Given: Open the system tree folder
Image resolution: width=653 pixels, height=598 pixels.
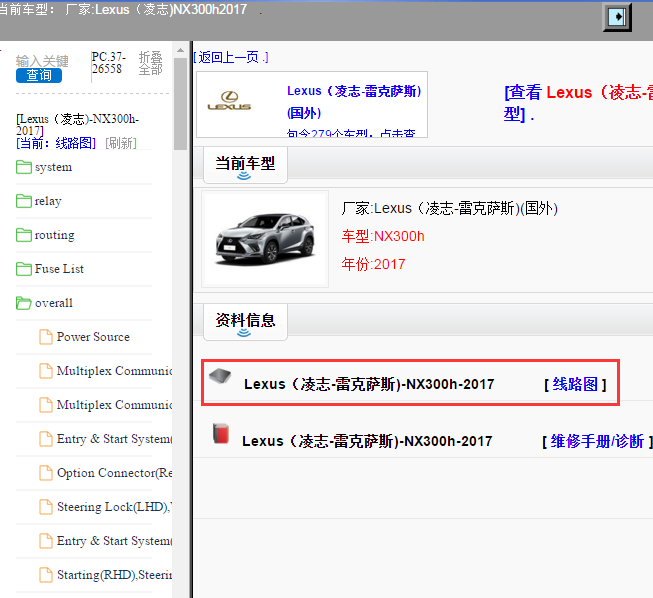Looking at the screenshot, I should tap(53, 167).
